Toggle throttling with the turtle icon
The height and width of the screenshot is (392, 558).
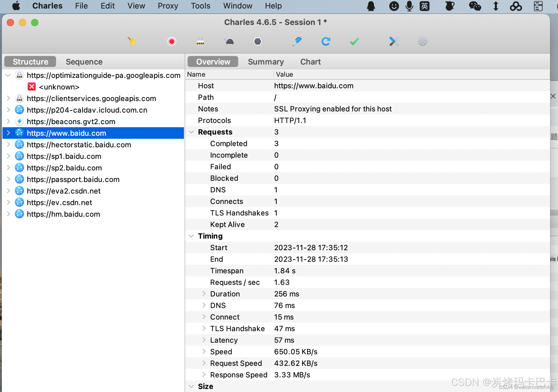pyautogui.click(x=229, y=41)
